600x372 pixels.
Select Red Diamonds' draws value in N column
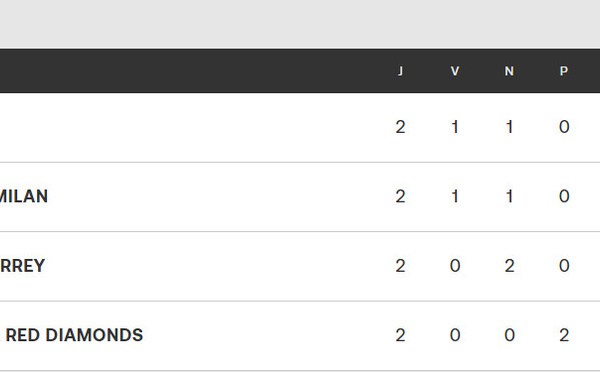point(509,335)
